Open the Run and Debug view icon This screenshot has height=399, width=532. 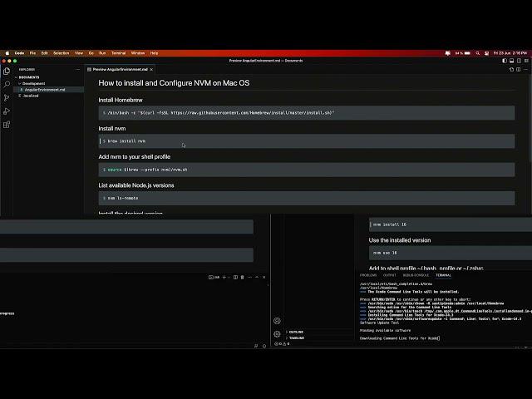pos(7,111)
